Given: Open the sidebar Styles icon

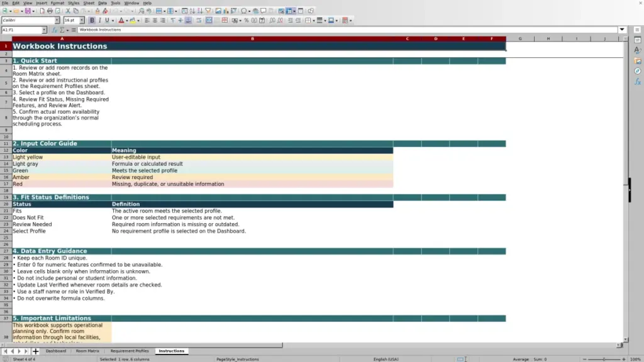Looking at the screenshot, I should coord(638,50).
